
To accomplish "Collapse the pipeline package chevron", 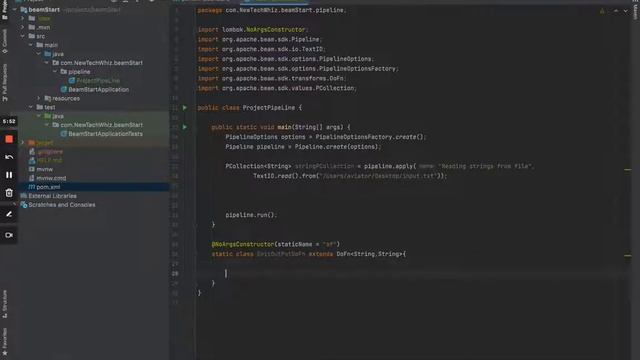I will (x=55, y=71).
